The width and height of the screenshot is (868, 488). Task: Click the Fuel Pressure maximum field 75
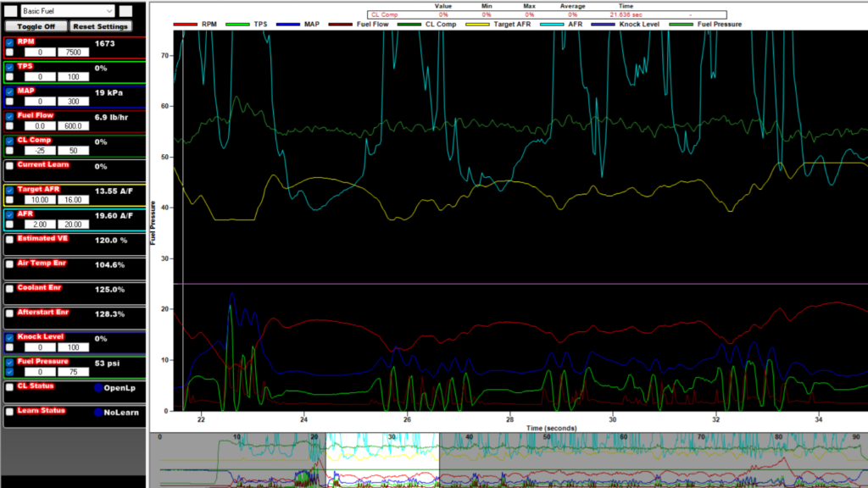[73, 372]
